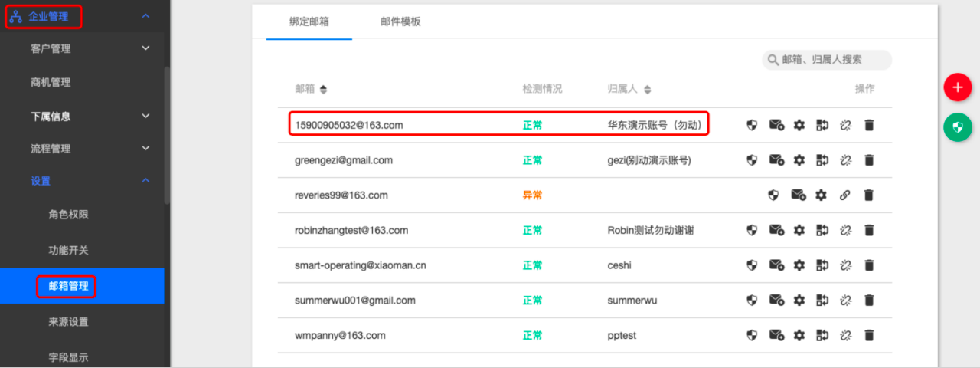Open gear settings for reveries99@163.com
This screenshot has height=368, width=980.
[x=821, y=195]
